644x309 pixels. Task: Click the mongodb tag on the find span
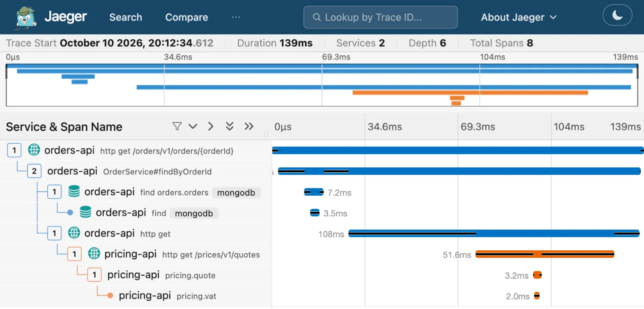pos(194,213)
